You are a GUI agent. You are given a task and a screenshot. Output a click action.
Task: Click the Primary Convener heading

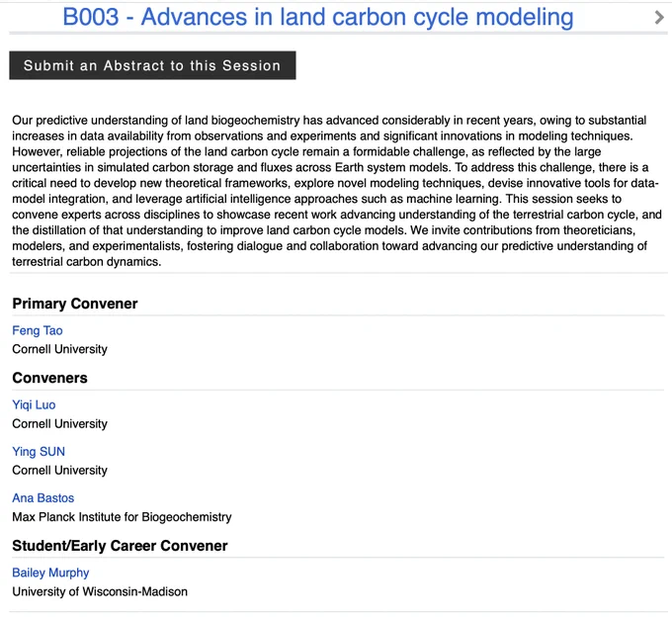pos(75,304)
